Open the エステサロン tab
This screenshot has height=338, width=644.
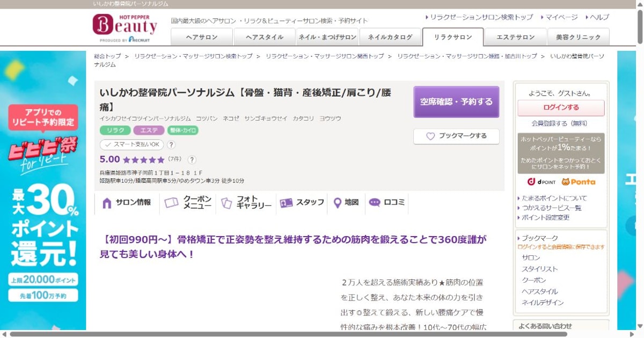coord(516,37)
